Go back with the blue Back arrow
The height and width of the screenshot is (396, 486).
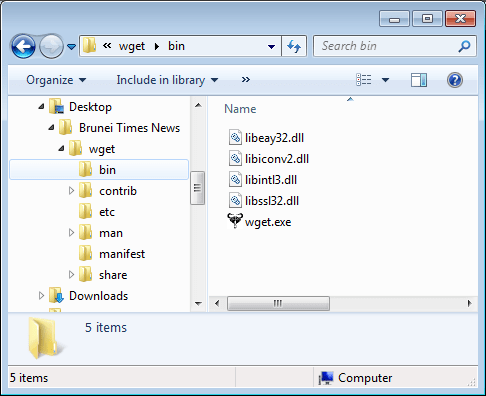pyautogui.click(x=23, y=46)
